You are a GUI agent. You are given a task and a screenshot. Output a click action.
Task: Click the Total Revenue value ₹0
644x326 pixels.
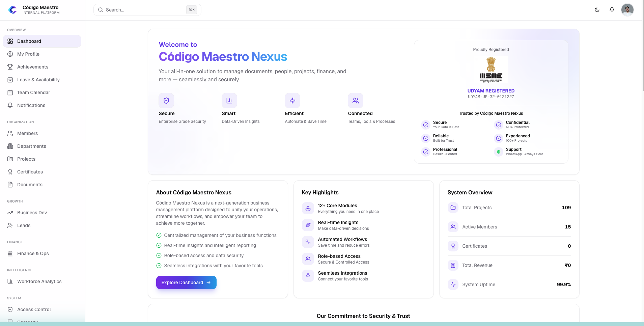click(x=568, y=265)
